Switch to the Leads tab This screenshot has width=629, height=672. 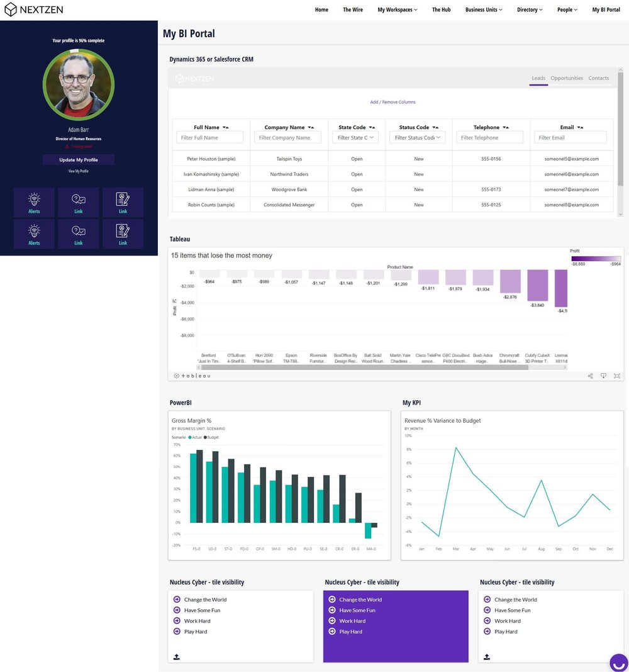click(x=538, y=78)
